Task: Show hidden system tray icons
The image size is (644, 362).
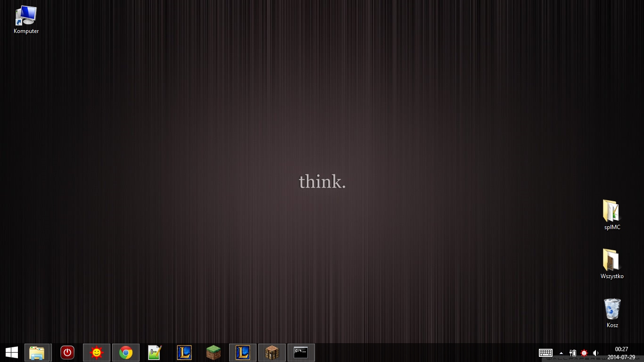Action: (x=561, y=353)
